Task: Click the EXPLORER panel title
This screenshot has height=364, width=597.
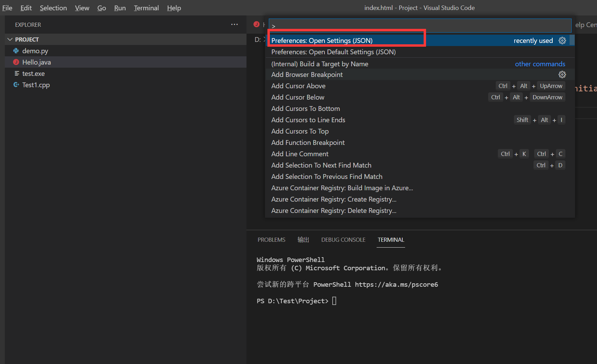Action: pyautogui.click(x=28, y=25)
